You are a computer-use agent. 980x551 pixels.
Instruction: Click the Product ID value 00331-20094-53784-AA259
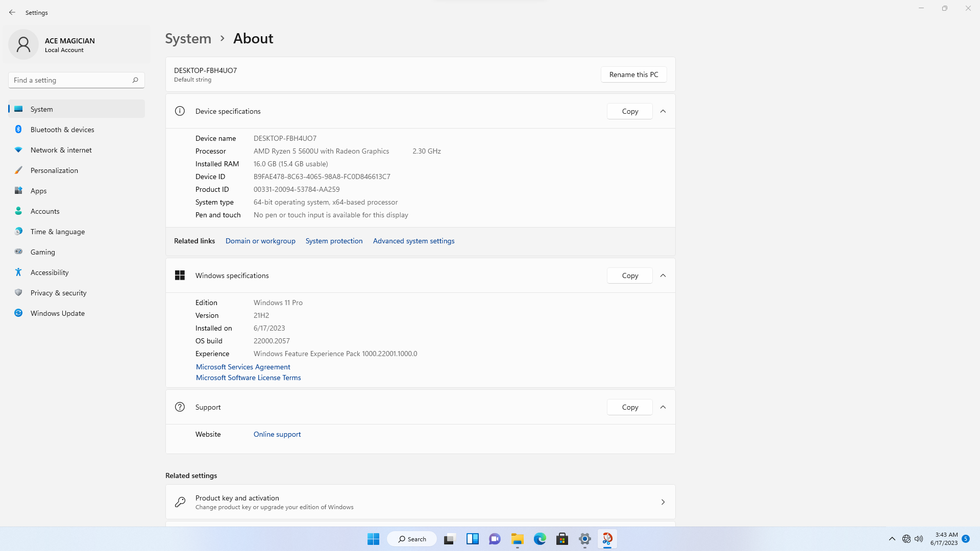point(296,189)
